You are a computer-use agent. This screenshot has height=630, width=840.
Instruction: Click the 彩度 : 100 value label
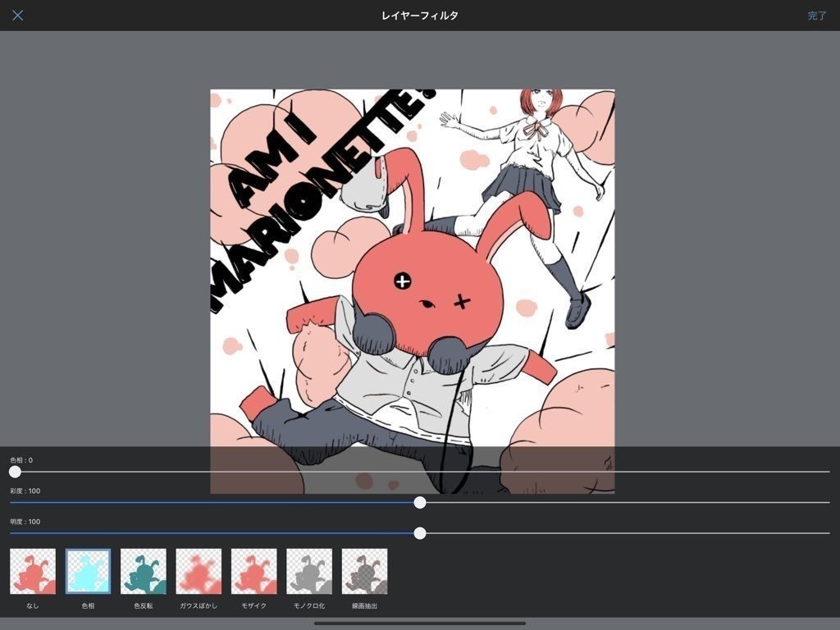pyautogui.click(x=25, y=491)
